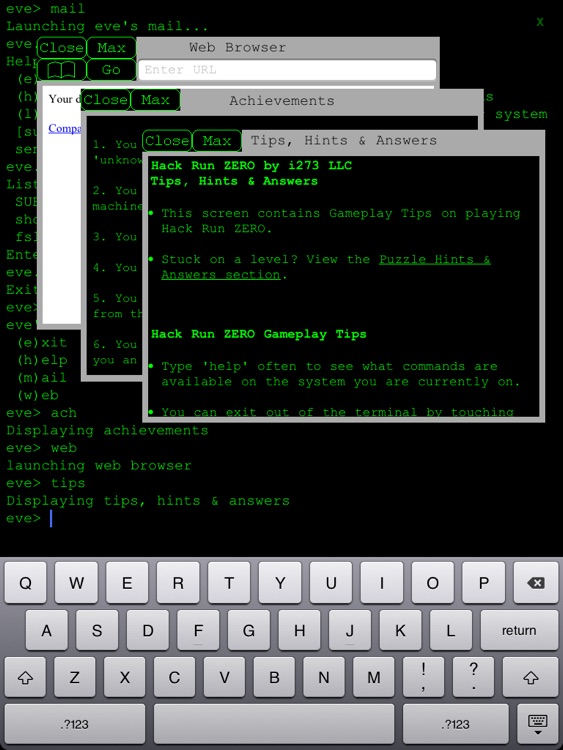This screenshot has width=563, height=750.
Task: Close the Achievements window
Action: [x=105, y=100]
